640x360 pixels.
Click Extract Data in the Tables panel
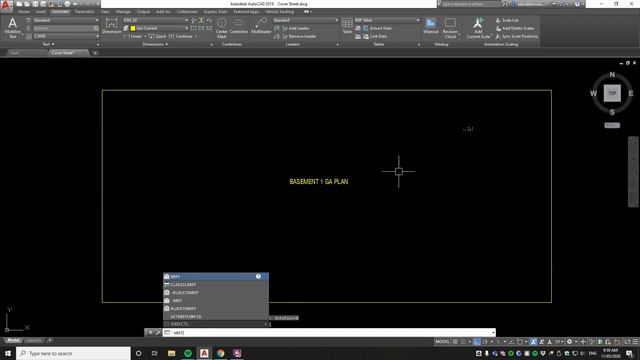377,28
